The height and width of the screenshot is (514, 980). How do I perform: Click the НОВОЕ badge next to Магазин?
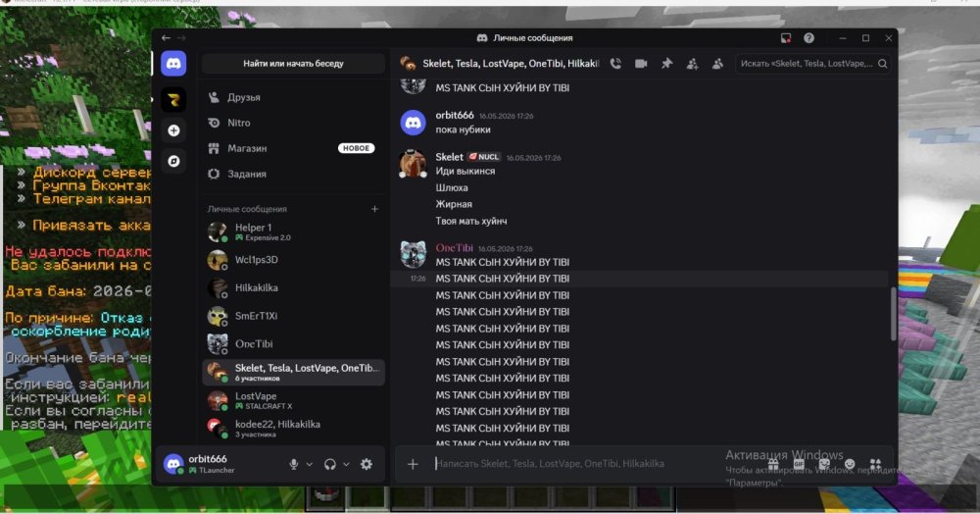click(357, 148)
